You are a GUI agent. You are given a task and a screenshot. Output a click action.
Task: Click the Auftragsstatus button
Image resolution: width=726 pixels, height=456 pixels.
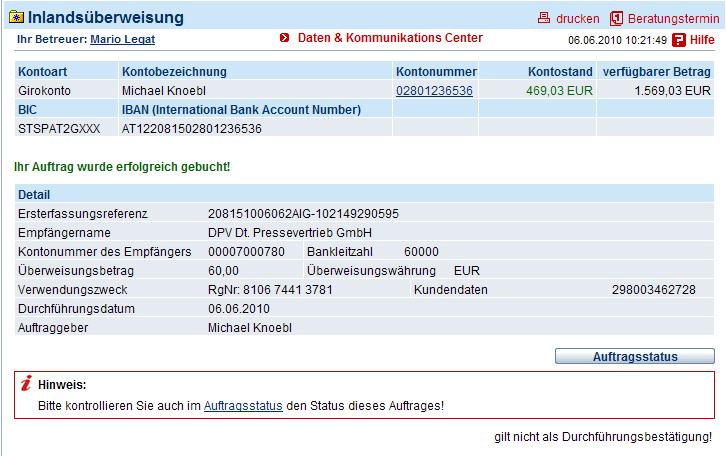point(635,356)
